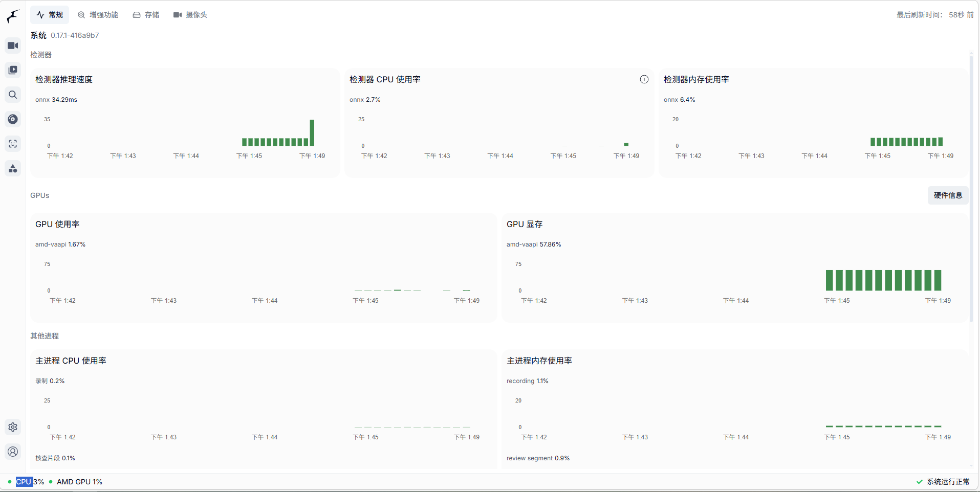The height and width of the screenshot is (492, 980).
Task: Click the 系统 heading text
Action: (x=38, y=35)
